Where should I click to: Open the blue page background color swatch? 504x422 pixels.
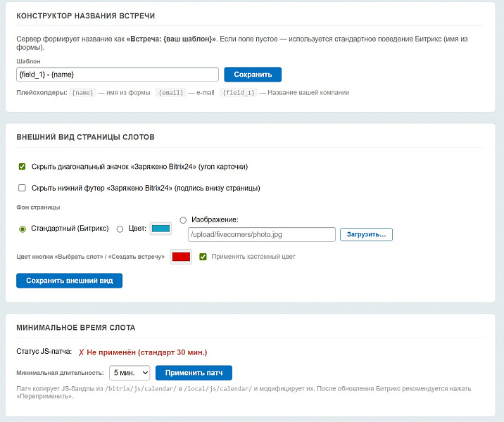(x=161, y=229)
